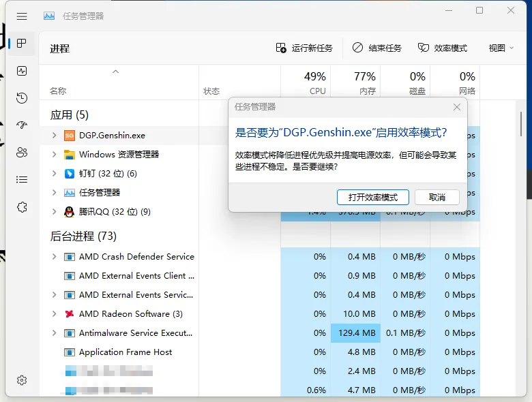The width and height of the screenshot is (532, 402).
Task: Open Task Manager settings gear
Action: [22, 380]
